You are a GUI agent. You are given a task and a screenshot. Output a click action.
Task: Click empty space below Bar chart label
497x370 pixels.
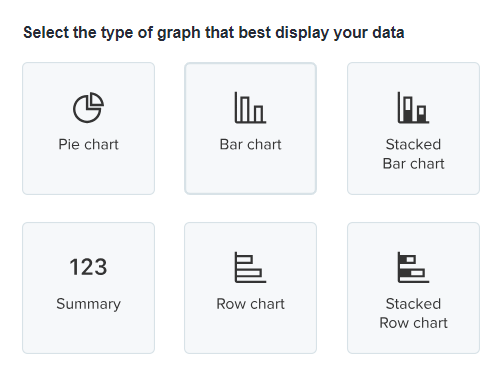250,173
